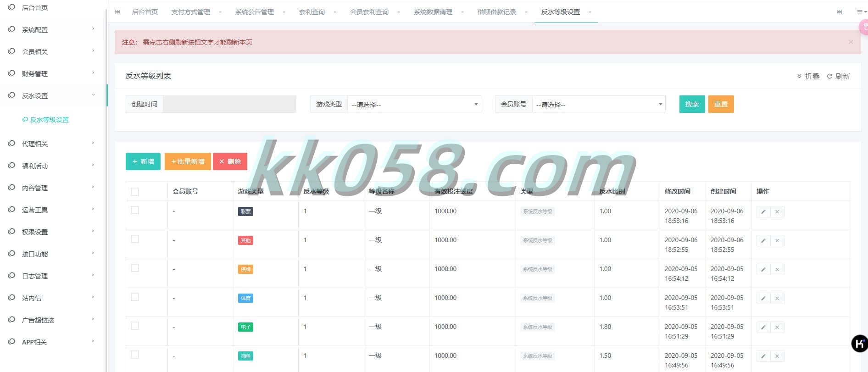Check the 体育 row checkbox
868x372 pixels.
[x=135, y=297]
